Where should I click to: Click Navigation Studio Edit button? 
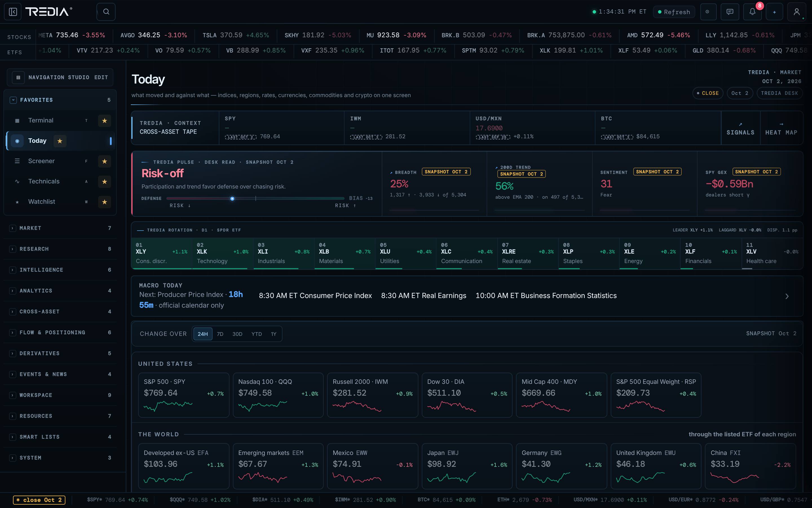coord(101,77)
